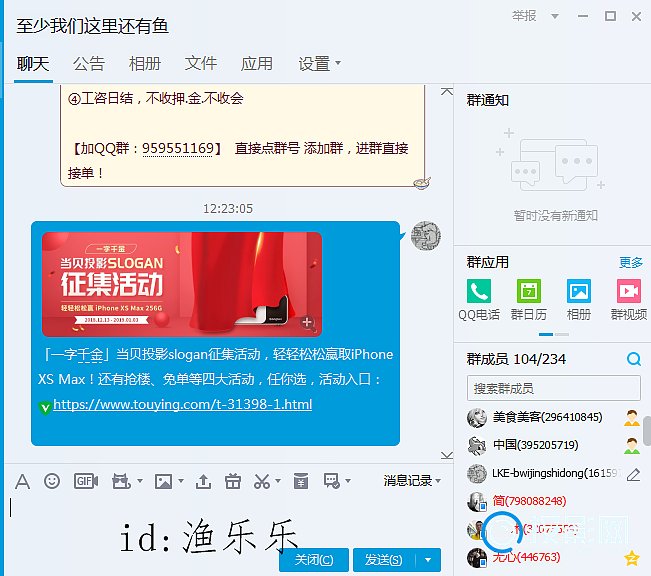This screenshot has height=576, width=651.
Task: Click the star icon next to 无心
Action: coord(632,558)
